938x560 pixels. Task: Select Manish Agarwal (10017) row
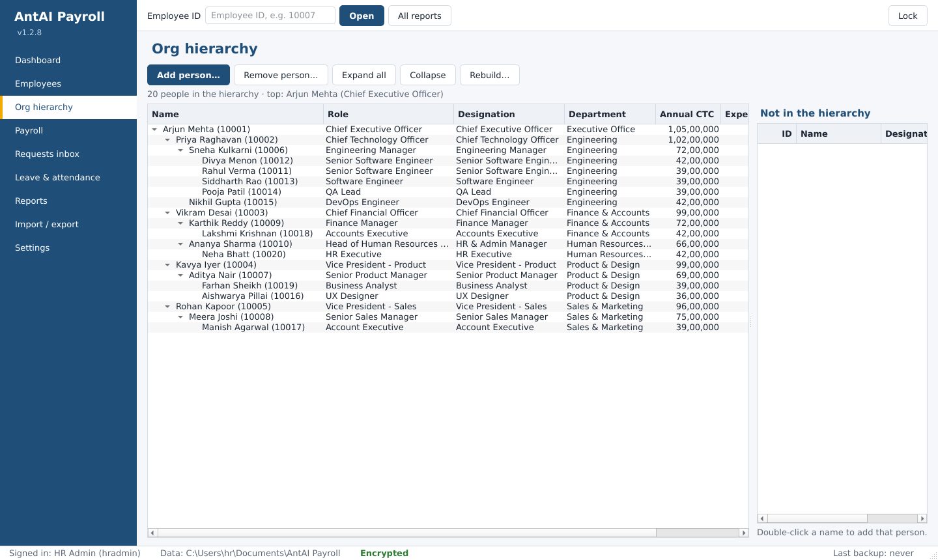(x=448, y=328)
